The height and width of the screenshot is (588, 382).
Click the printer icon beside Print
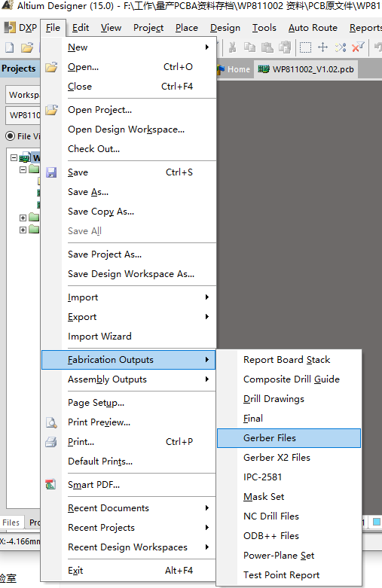(51, 442)
